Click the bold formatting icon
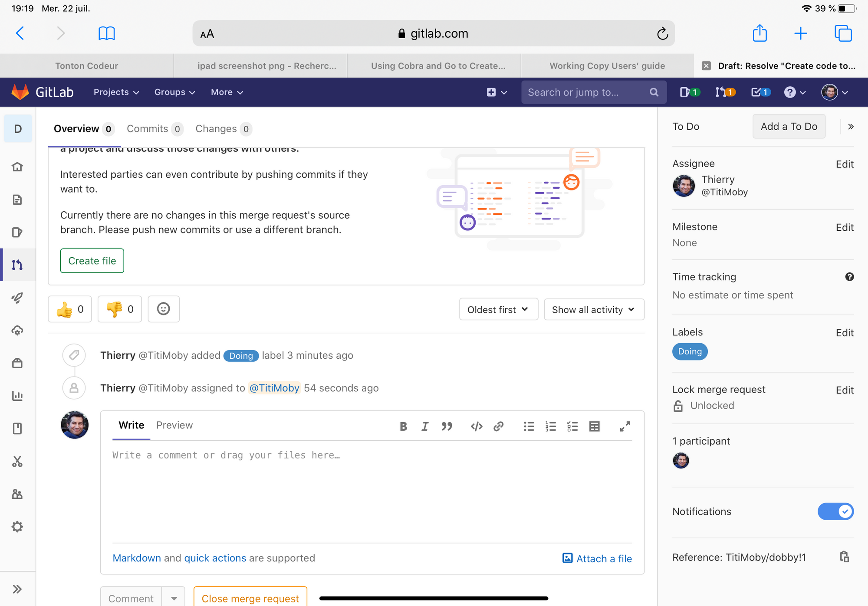 pyautogui.click(x=403, y=426)
